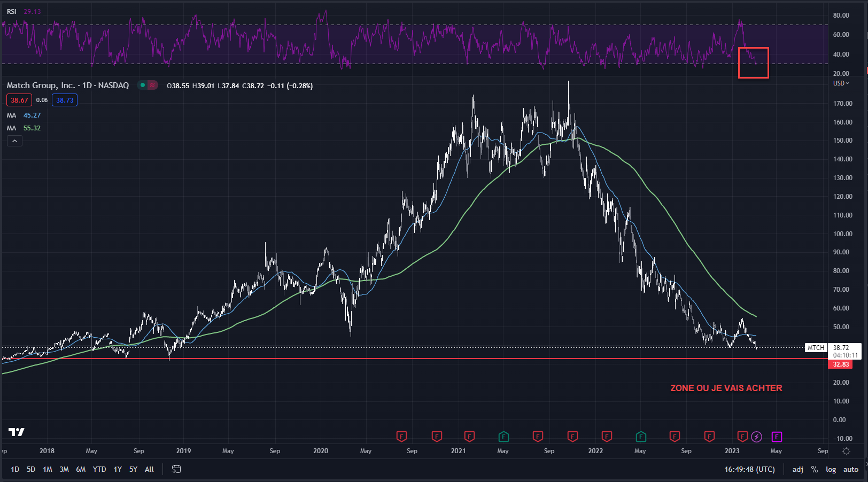Toggle auto scale

tap(851, 469)
